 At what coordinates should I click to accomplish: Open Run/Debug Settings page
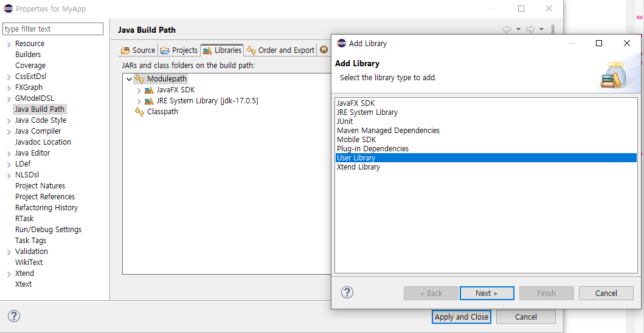click(48, 230)
